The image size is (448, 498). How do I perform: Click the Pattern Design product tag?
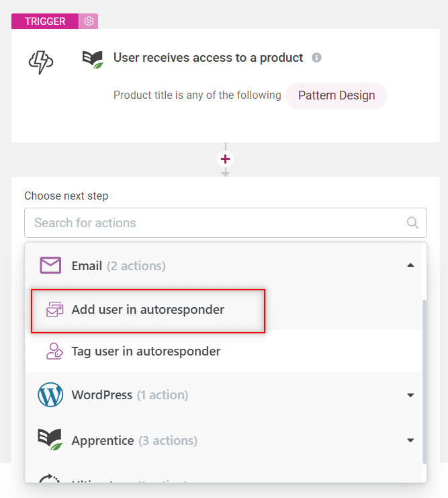pos(337,95)
